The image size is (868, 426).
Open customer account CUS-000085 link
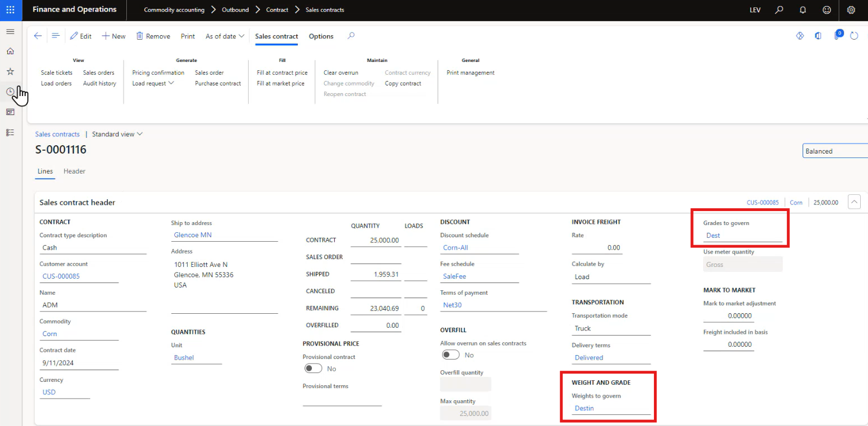(61, 276)
